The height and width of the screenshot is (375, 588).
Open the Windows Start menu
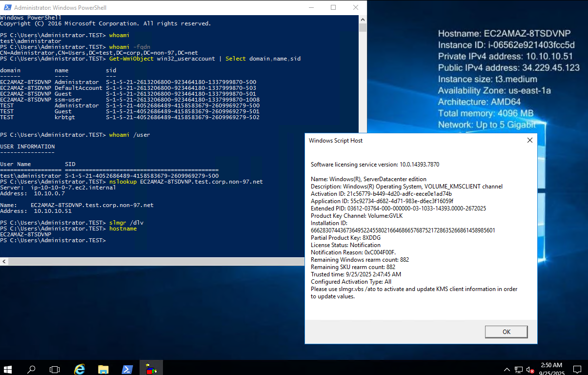8,369
